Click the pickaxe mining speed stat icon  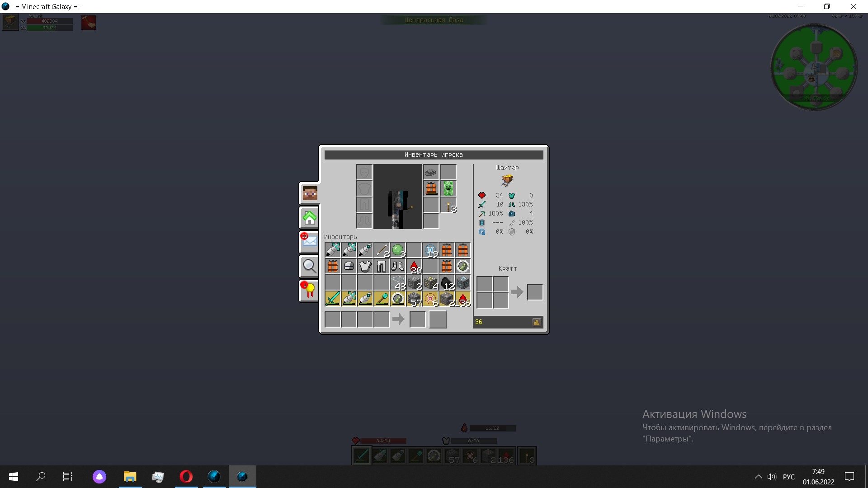[x=482, y=214]
